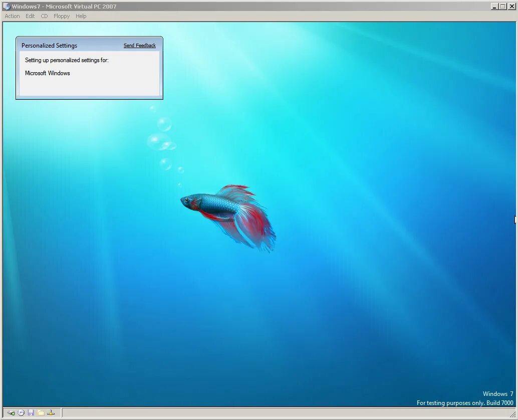Open the Floppy menu
Screen dimensions: 518x420
[x=62, y=16]
